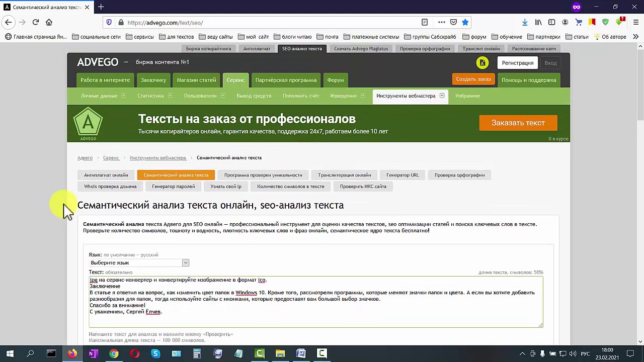
Task: Open the сервисы bookmarks folder
Action: click(x=140, y=37)
